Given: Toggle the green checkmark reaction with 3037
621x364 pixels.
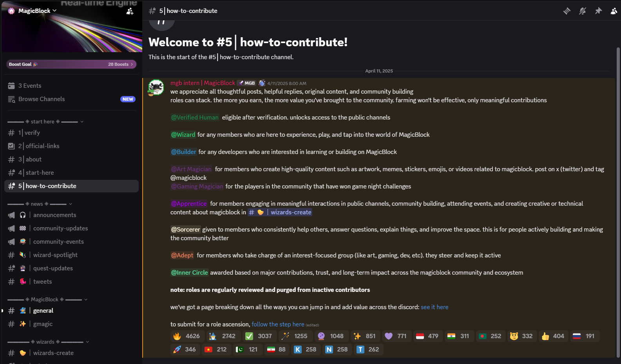Looking at the screenshot, I should (x=259, y=336).
